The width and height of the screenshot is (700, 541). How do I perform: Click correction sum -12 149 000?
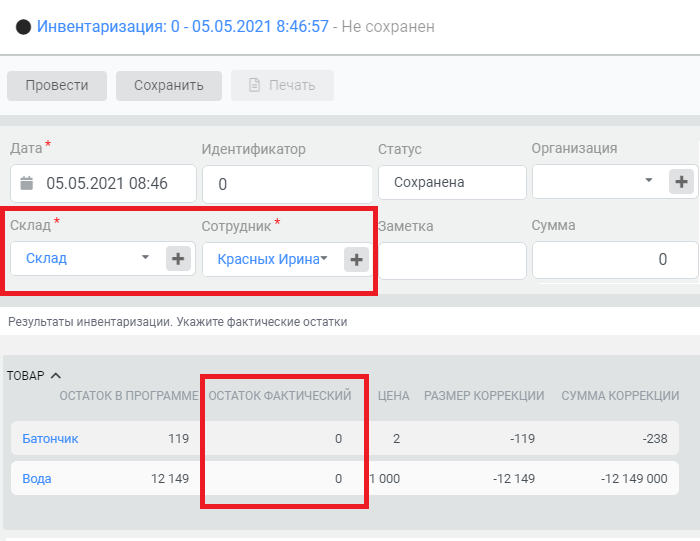[x=634, y=479]
